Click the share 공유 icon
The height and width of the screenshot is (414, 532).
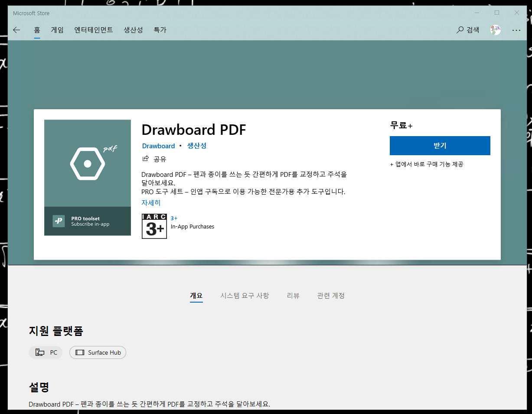[146, 159]
